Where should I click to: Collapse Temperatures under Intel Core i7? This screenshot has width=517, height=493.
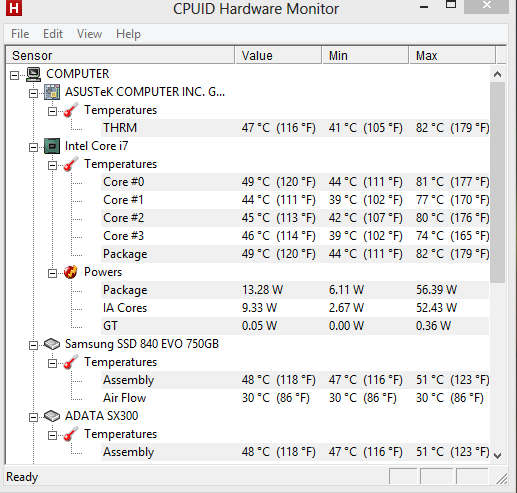[52, 165]
